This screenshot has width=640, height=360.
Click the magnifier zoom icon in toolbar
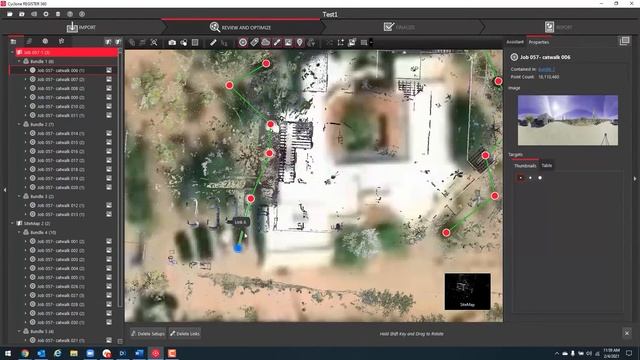coord(154,42)
